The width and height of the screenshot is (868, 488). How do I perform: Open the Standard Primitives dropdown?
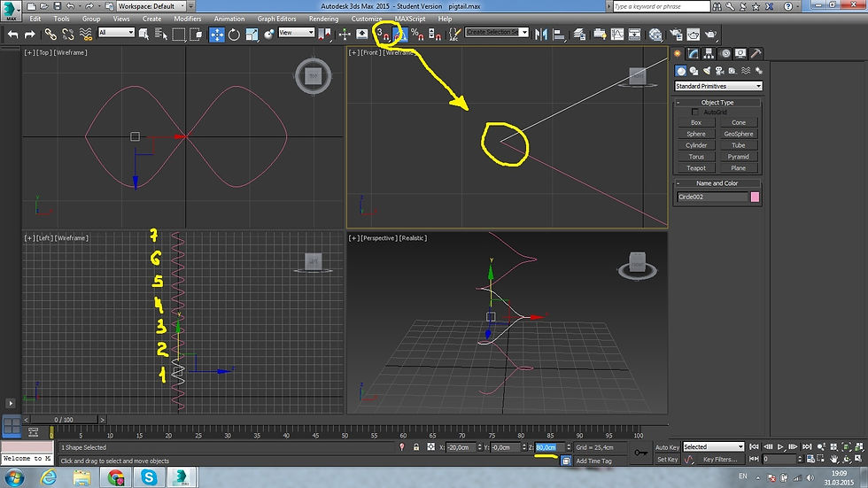point(718,86)
